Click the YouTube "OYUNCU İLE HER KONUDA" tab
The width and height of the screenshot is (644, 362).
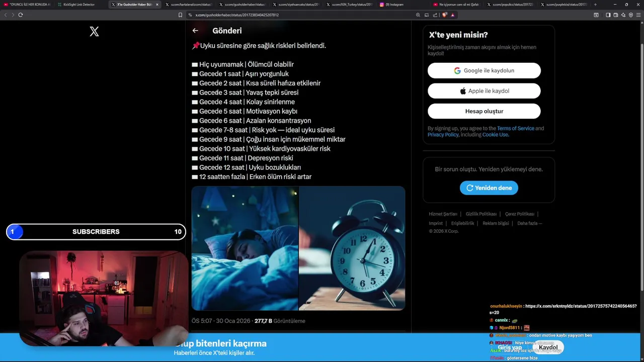[x=27, y=5]
